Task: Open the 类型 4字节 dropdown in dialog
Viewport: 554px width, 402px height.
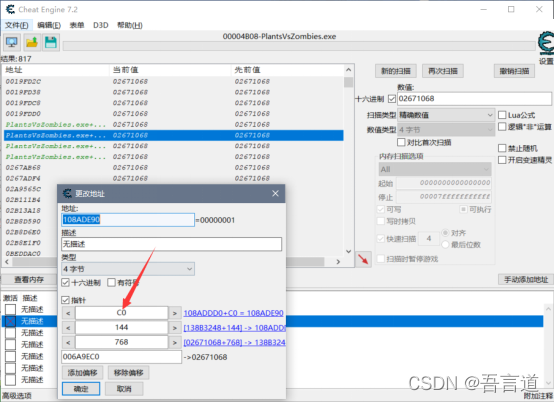Action: tap(128, 269)
